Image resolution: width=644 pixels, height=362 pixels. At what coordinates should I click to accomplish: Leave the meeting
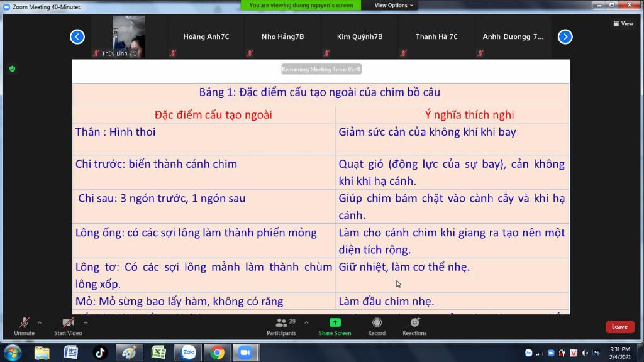[619, 327]
